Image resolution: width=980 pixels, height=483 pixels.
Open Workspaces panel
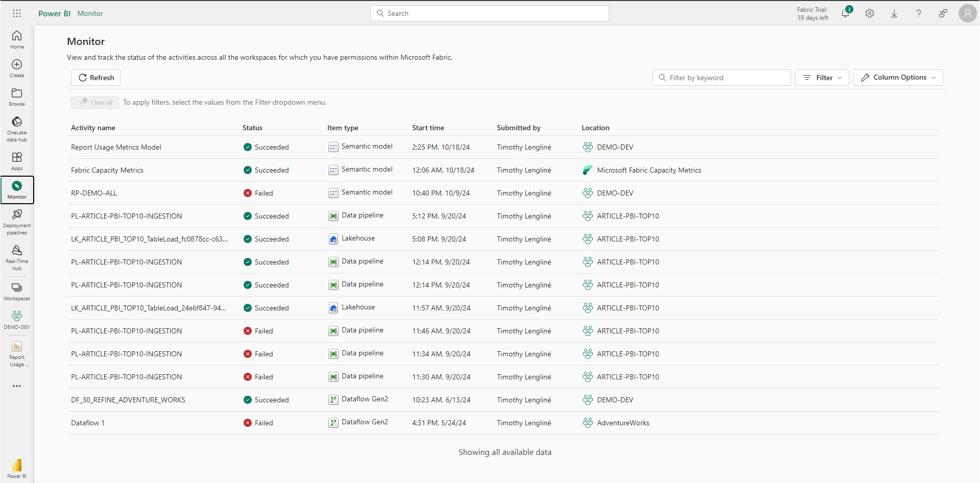(17, 292)
